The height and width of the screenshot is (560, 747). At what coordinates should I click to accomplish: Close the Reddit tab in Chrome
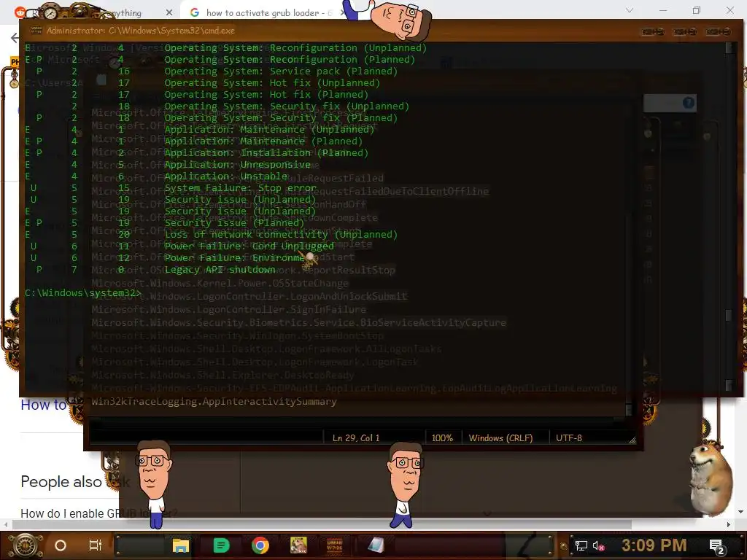coord(169,13)
